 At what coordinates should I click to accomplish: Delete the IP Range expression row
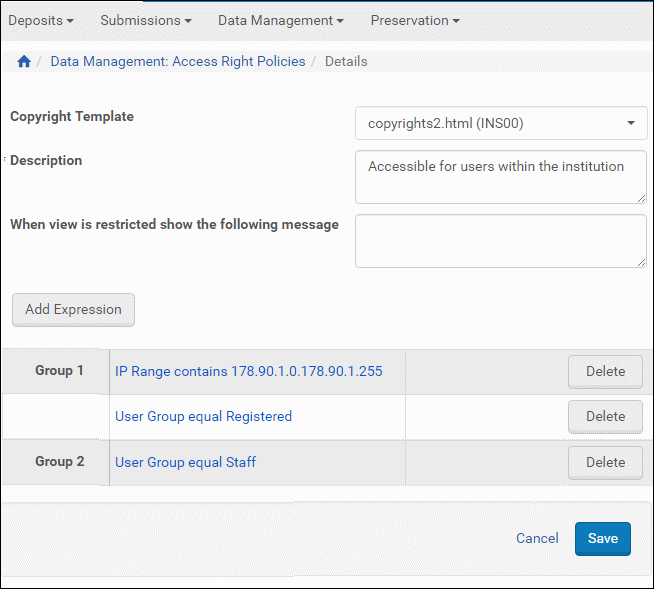click(x=605, y=371)
